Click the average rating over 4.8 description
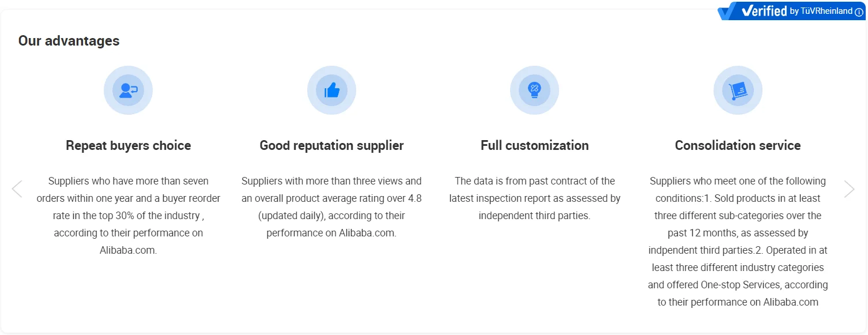This screenshot has height=335, width=868. pyautogui.click(x=331, y=207)
